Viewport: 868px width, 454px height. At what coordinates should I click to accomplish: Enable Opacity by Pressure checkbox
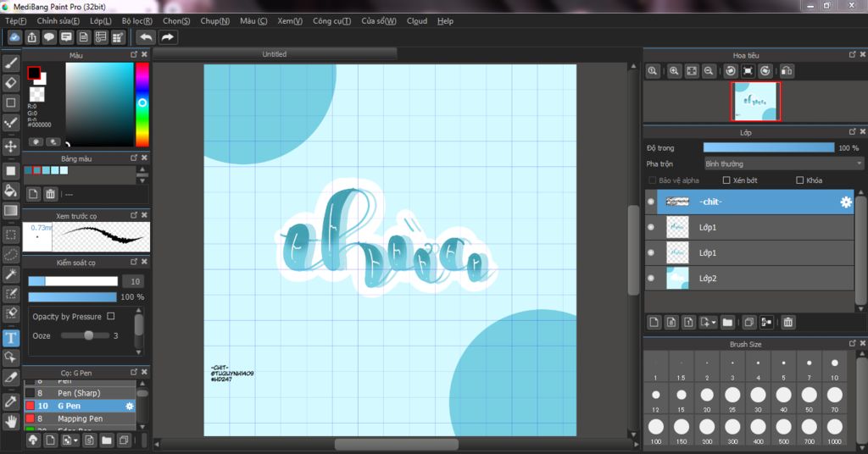click(x=111, y=316)
